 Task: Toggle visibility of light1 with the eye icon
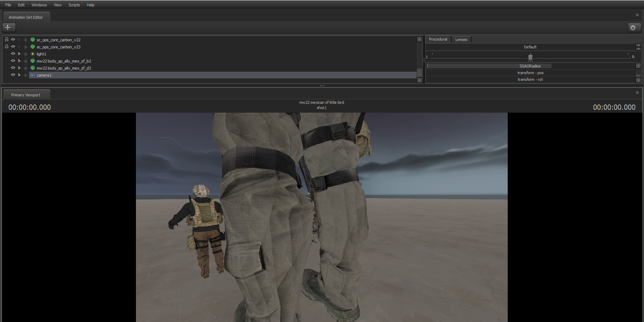[13, 54]
